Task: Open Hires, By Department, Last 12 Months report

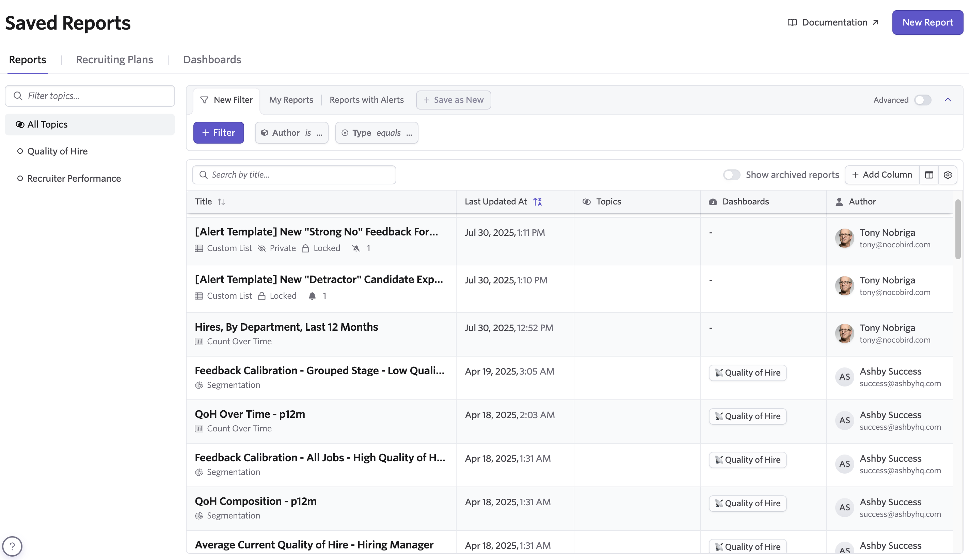Action: [286, 327]
